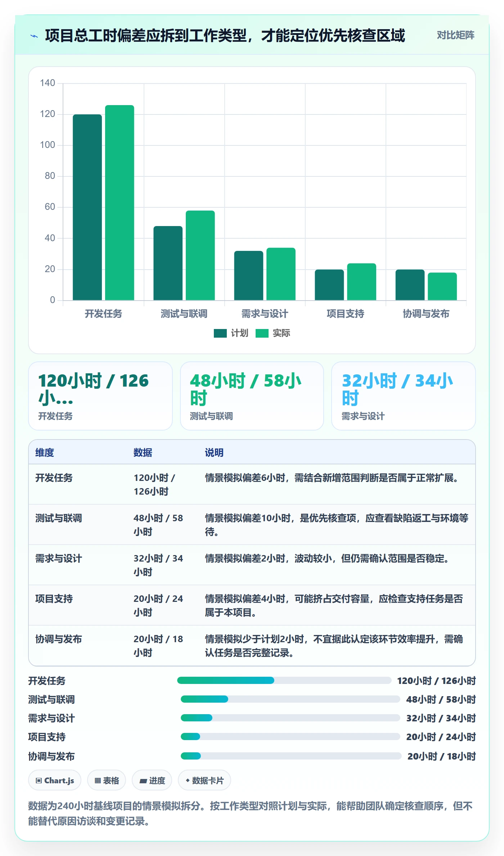Click the 实际 bar for 开发任务

click(120, 203)
